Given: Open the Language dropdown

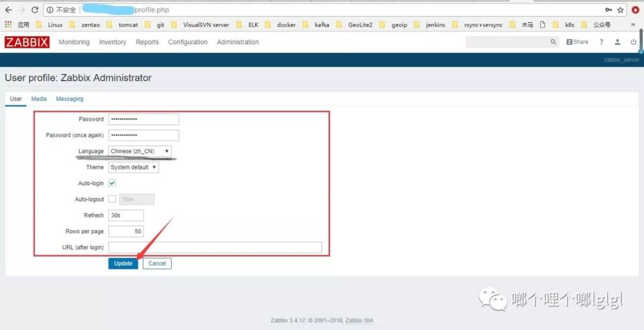Looking at the screenshot, I should [140, 151].
